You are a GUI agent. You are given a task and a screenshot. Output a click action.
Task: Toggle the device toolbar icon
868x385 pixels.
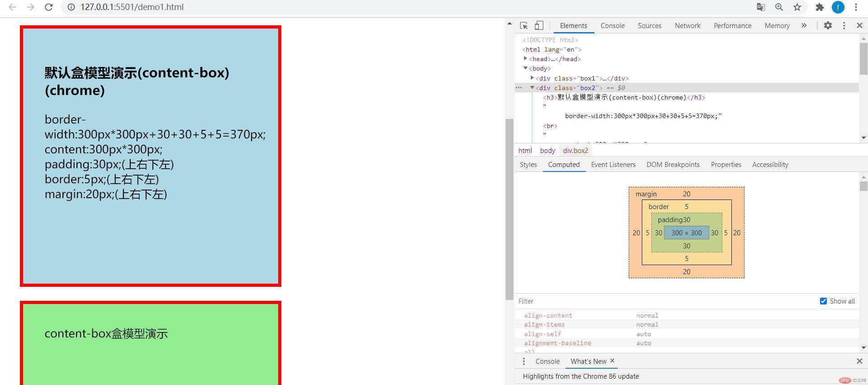click(539, 26)
